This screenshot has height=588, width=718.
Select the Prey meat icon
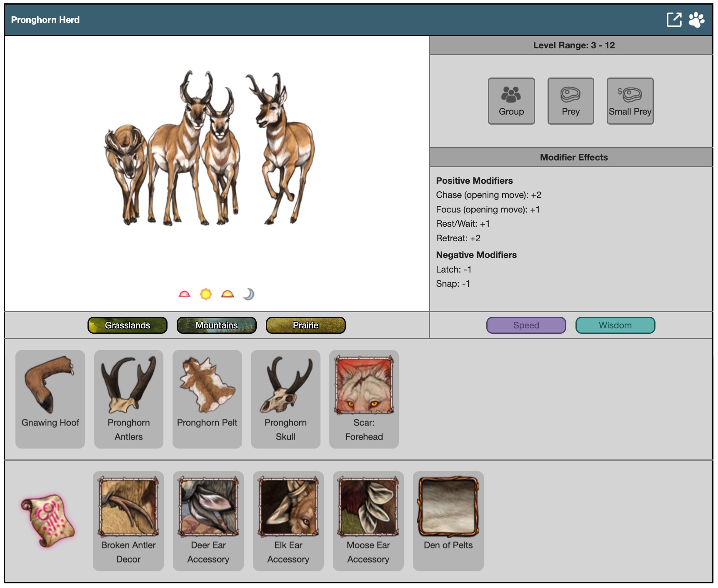pyautogui.click(x=570, y=101)
